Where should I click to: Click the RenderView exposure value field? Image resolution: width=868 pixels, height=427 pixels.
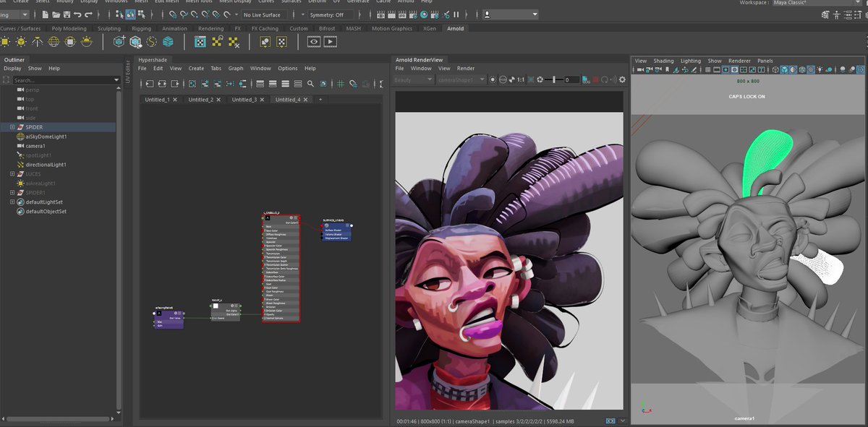point(571,79)
